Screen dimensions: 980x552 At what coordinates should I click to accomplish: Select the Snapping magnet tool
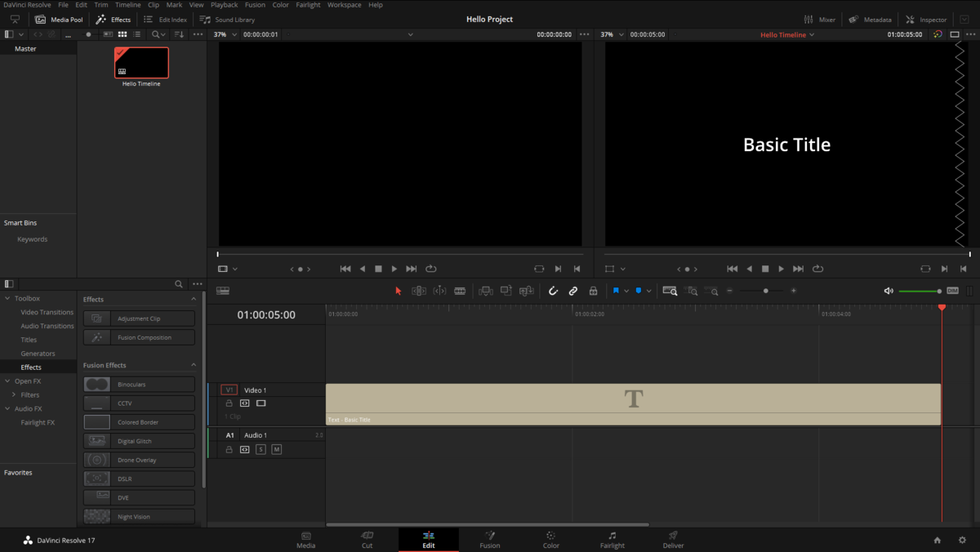[553, 290]
